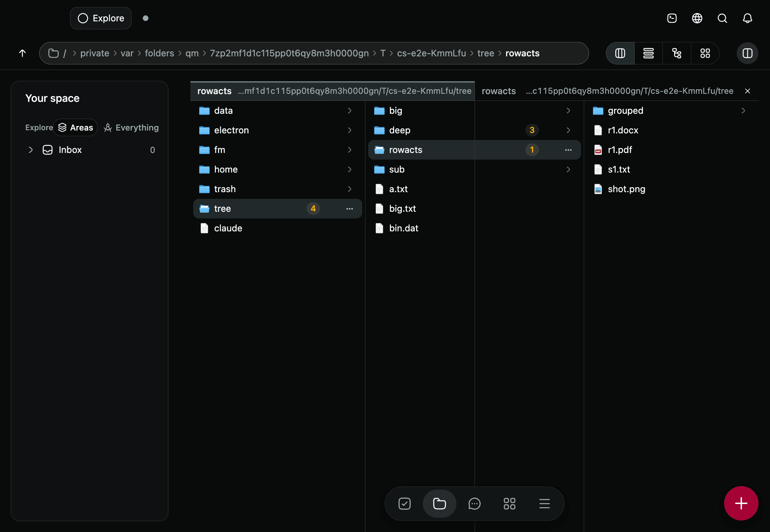Click the r1.pdf file icon

click(598, 150)
